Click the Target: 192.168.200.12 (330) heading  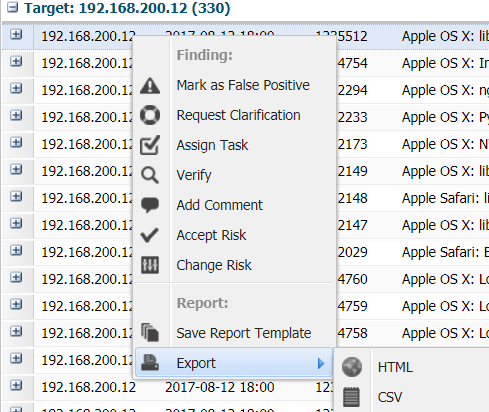pos(127,8)
